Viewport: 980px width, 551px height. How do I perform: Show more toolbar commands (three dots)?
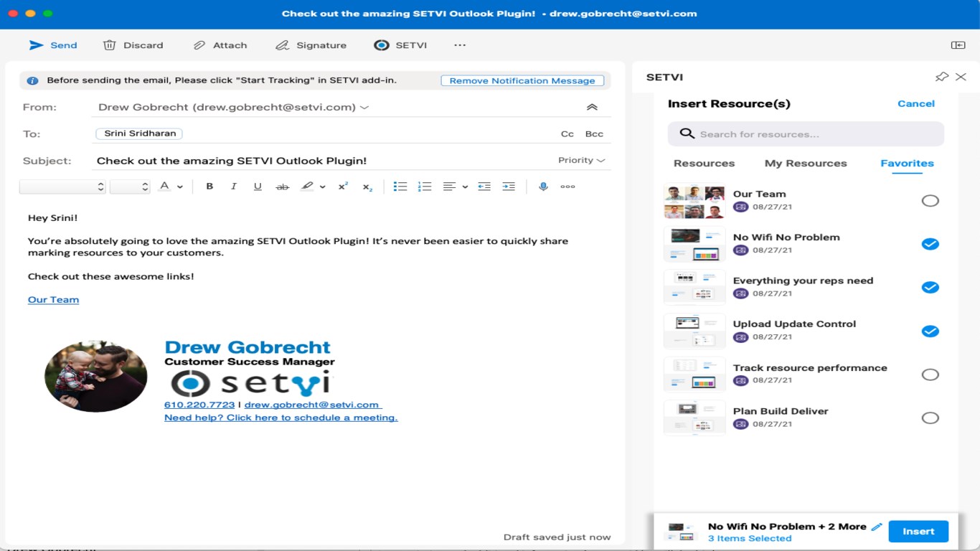[460, 45]
